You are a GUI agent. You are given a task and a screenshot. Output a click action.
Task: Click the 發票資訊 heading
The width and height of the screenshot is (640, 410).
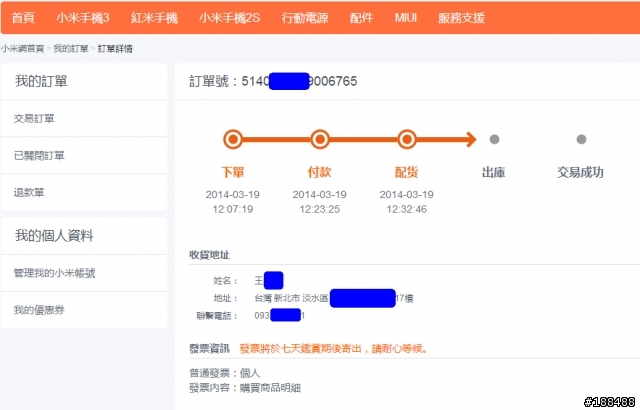coord(209,349)
